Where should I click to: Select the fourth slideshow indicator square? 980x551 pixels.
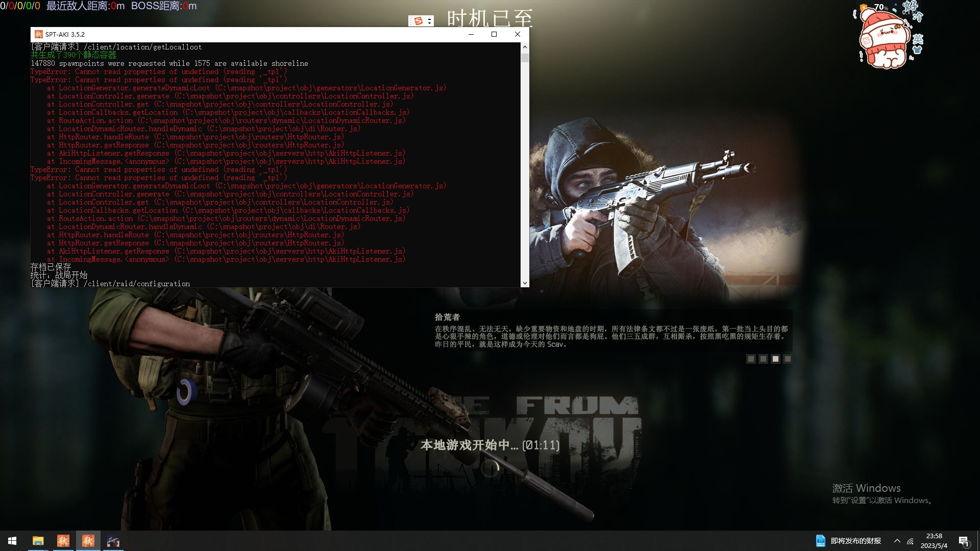788,359
